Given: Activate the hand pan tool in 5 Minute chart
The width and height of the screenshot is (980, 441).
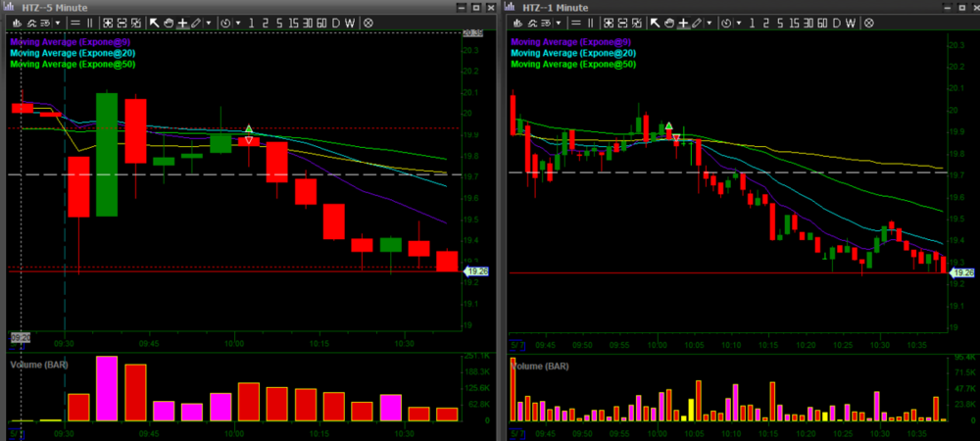Looking at the screenshot, I should [x=168, y=22].
